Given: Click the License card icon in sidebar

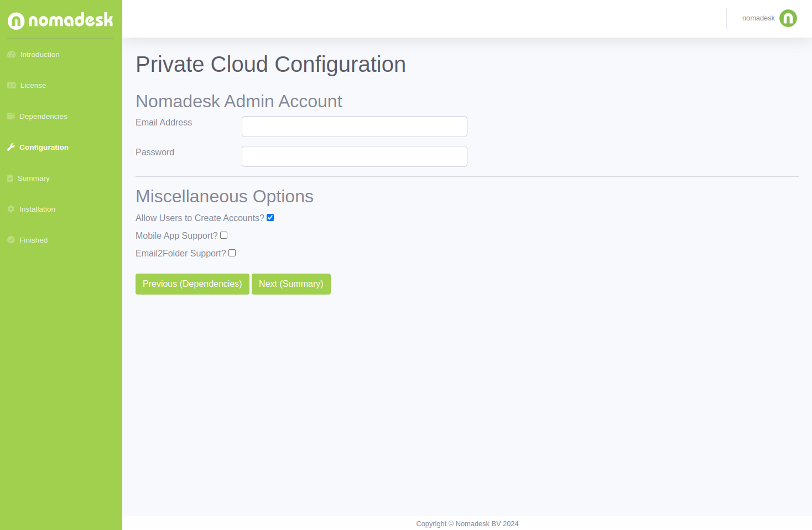Looking at the screenshot, I should [11, 85].
